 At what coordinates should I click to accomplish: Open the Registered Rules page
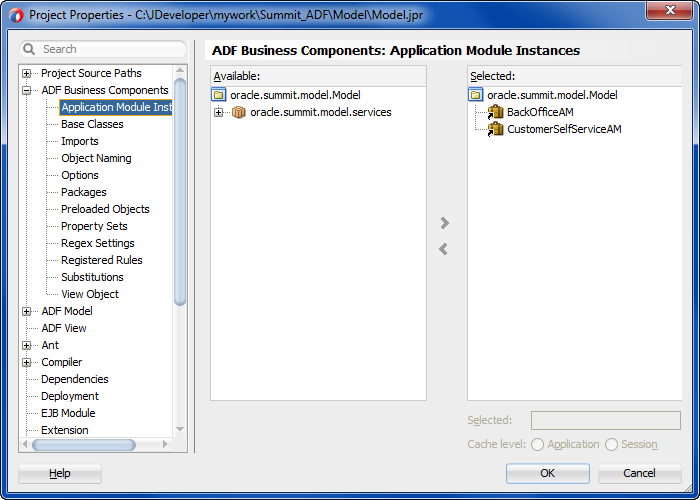pyautogui.click(x=102, y=260)
